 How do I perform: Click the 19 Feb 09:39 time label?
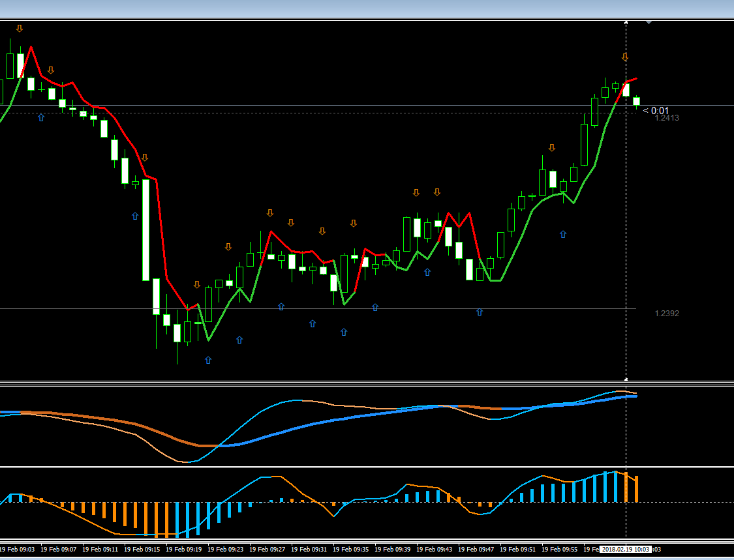click(393, 549)
